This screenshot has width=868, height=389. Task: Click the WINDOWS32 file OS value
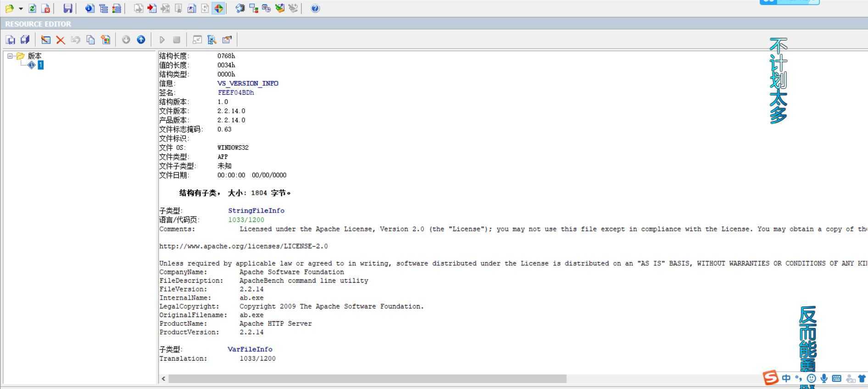[233, 148]
